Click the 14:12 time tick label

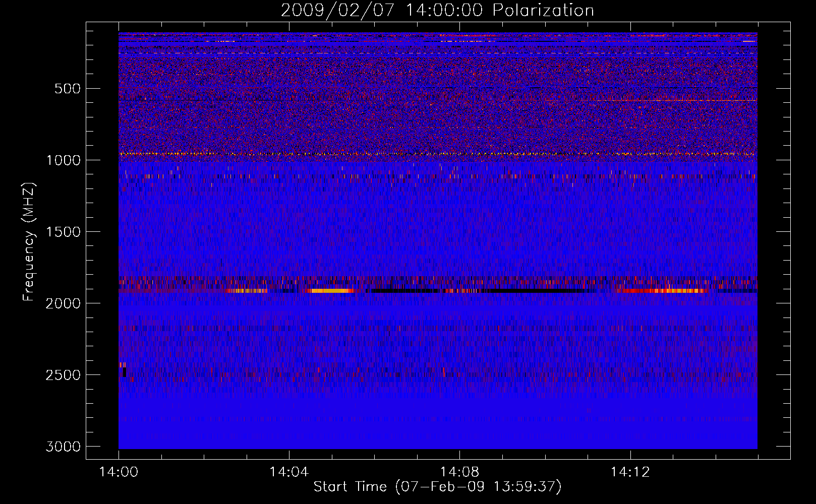[x=630, y=472]
